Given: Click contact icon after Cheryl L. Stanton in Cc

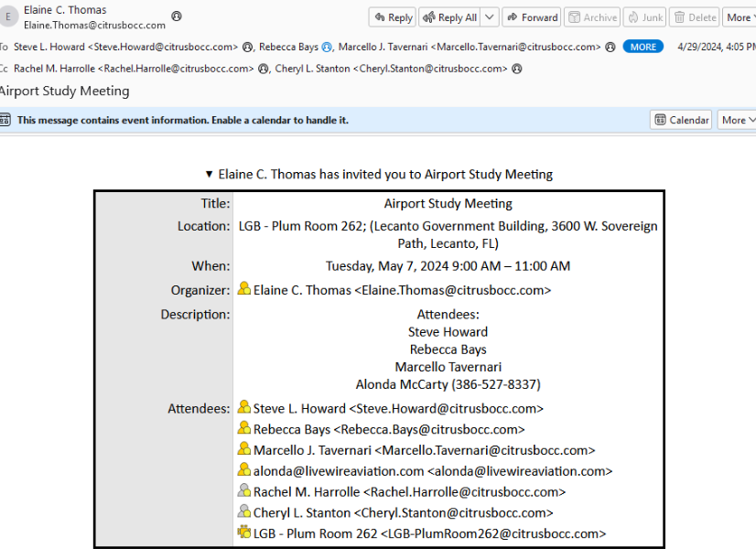Looking at the screenshot, I should [517, 69].
